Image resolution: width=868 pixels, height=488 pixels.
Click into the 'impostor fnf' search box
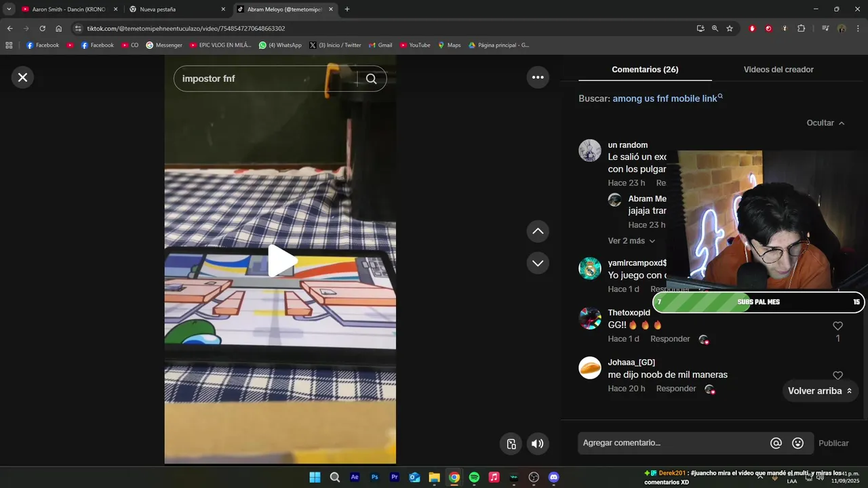point(264,79)
